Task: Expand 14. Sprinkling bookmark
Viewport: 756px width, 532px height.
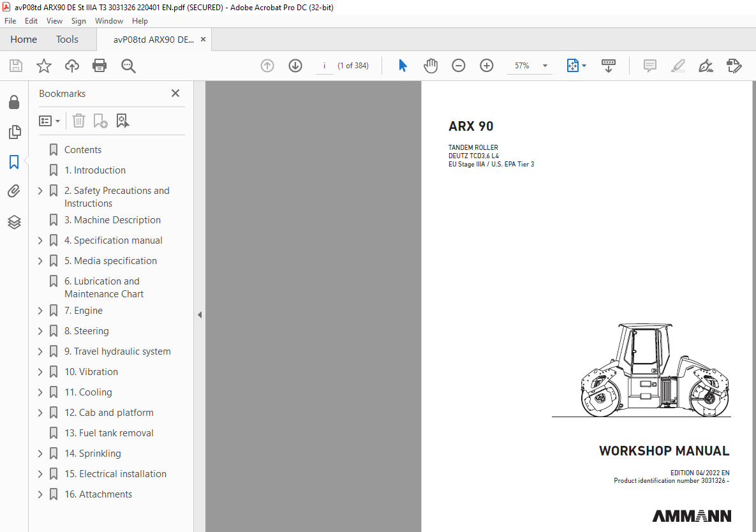Action: [x=40, y=454]
